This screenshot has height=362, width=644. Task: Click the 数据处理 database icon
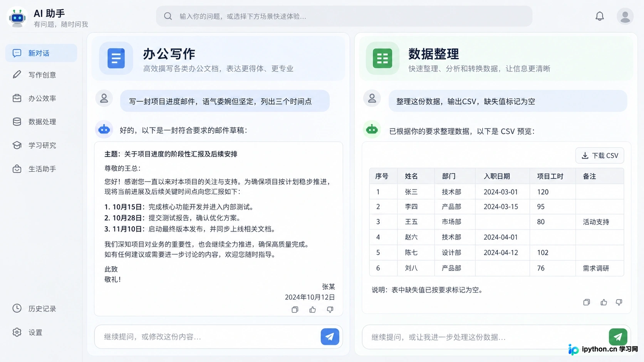[17, 122]
